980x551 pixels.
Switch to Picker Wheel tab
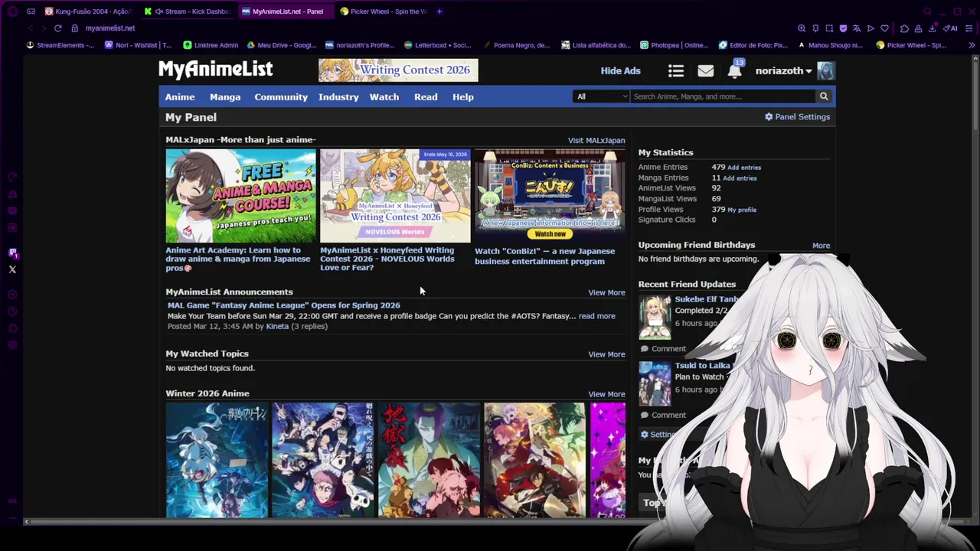(383, 11)
